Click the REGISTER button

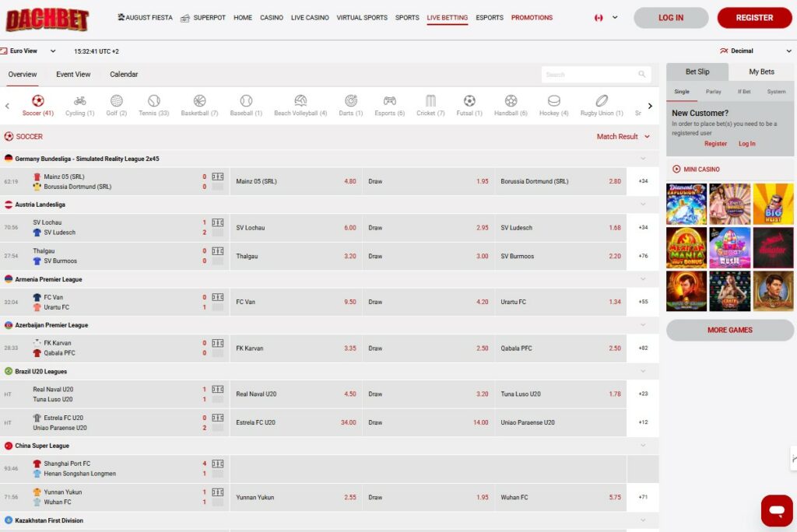pyautogui.click(x=754, y=18)
